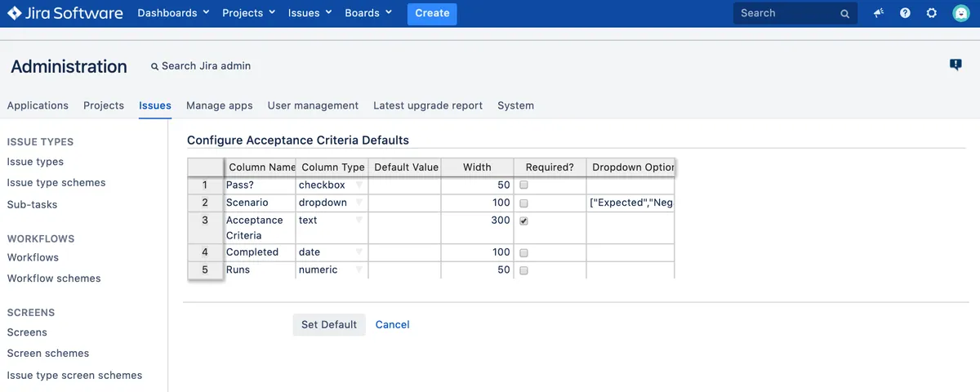
Task: Open Screens in sidebar
Action: 27,332
